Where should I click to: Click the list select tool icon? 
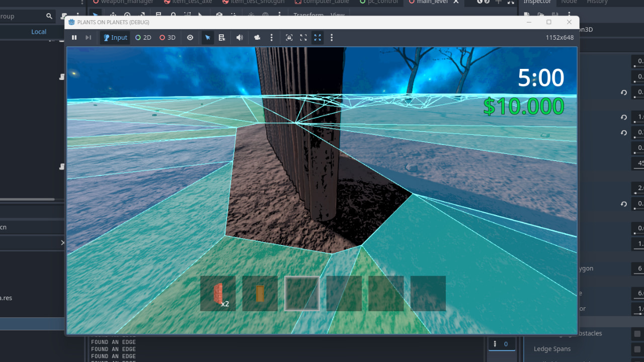[222, 38]
